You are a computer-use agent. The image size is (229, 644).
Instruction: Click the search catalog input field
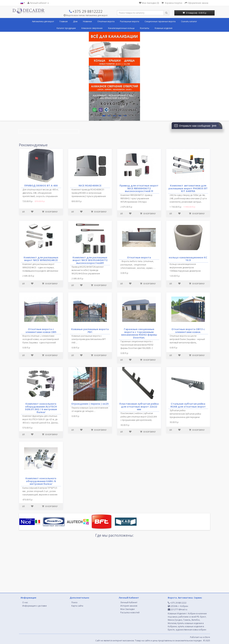140,13
